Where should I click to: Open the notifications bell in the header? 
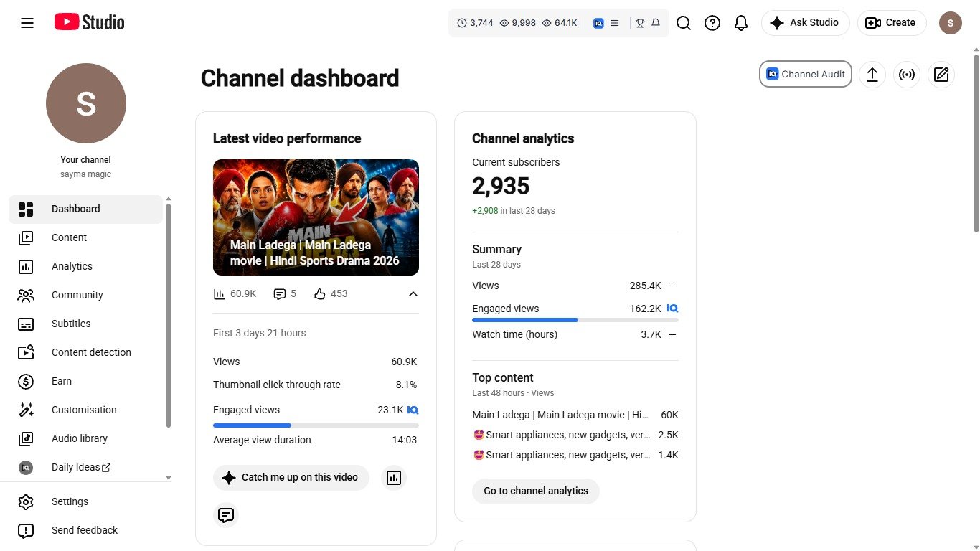pos(741,23)
